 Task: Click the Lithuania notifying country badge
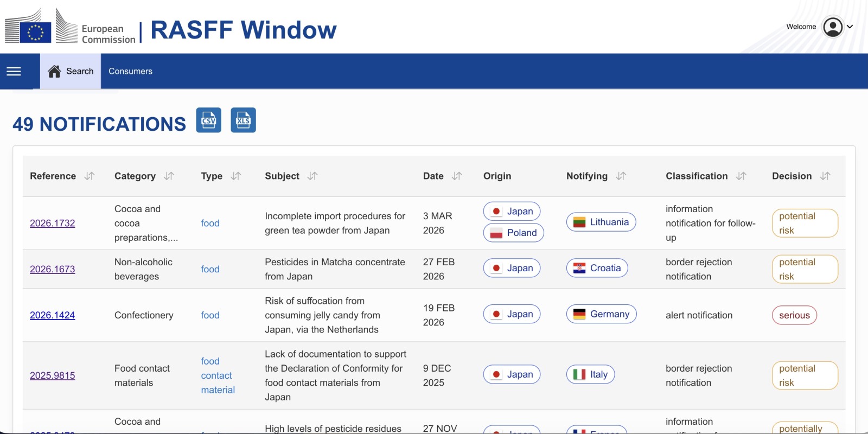tap(601, 222)
